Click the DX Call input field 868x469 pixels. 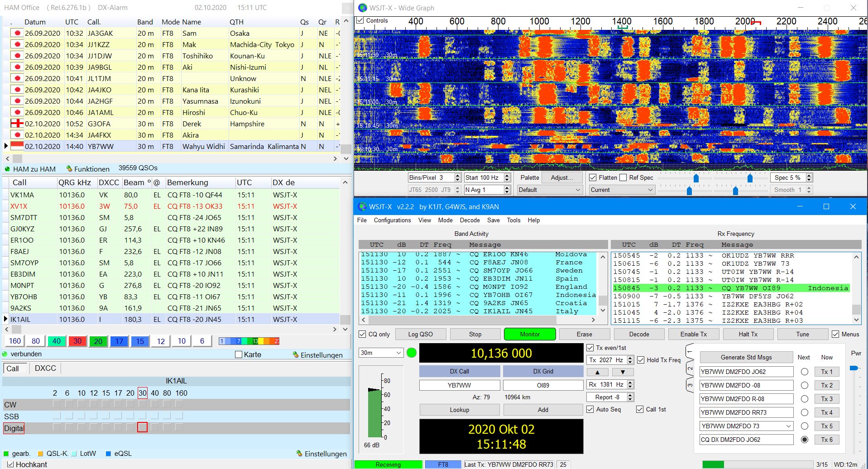459,385
